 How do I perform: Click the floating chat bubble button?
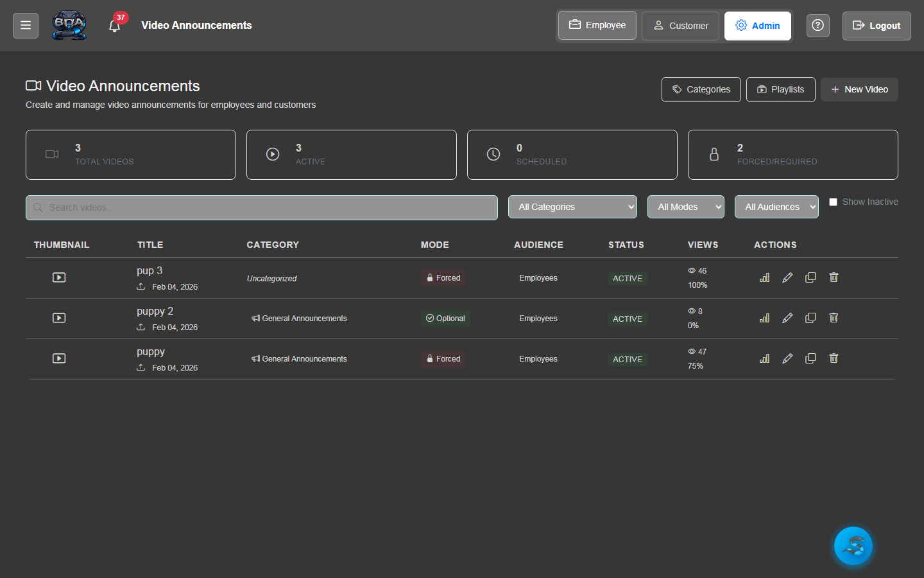[853, 545]
